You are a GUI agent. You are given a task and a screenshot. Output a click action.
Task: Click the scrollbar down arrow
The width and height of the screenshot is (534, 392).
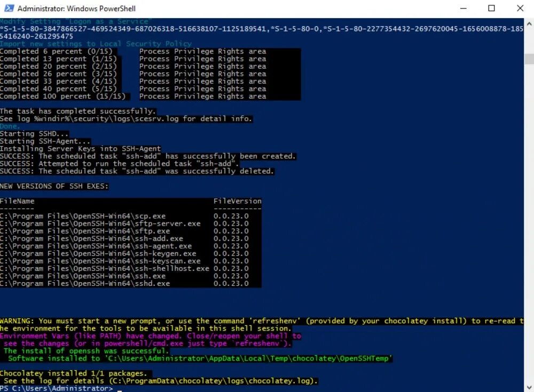[x=529, y=387]
